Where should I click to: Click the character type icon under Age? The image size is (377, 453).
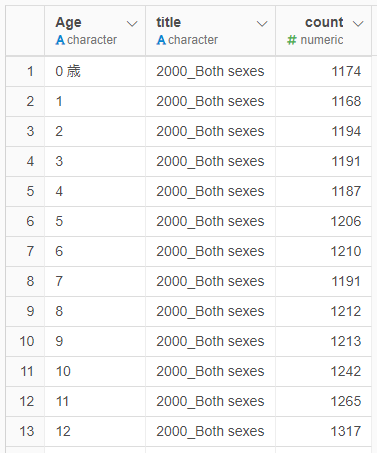coord(60,40)
